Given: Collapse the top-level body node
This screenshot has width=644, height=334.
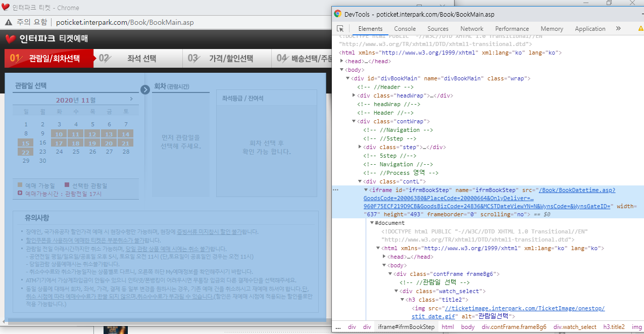Looking at the screenshot, I should (x=342, y=70).
